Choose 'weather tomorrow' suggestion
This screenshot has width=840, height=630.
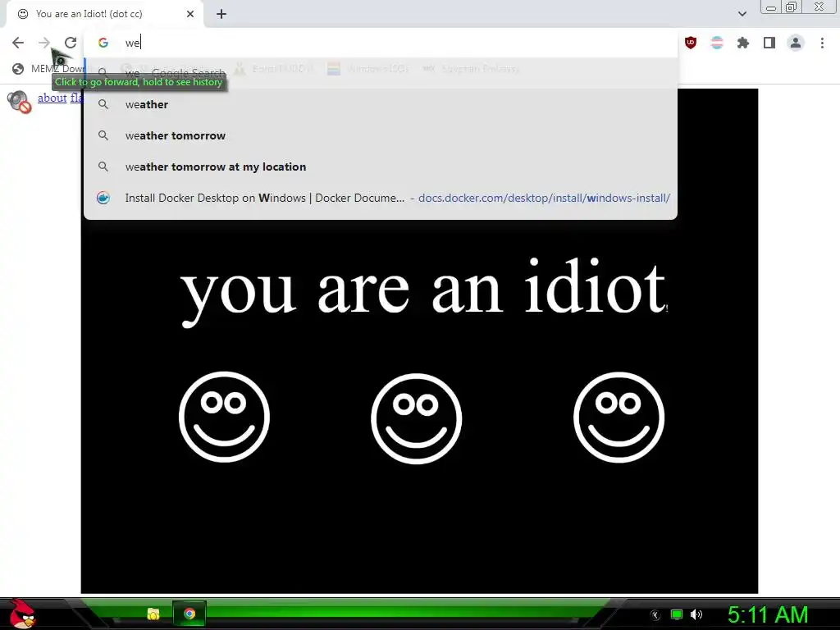point(381,135)
